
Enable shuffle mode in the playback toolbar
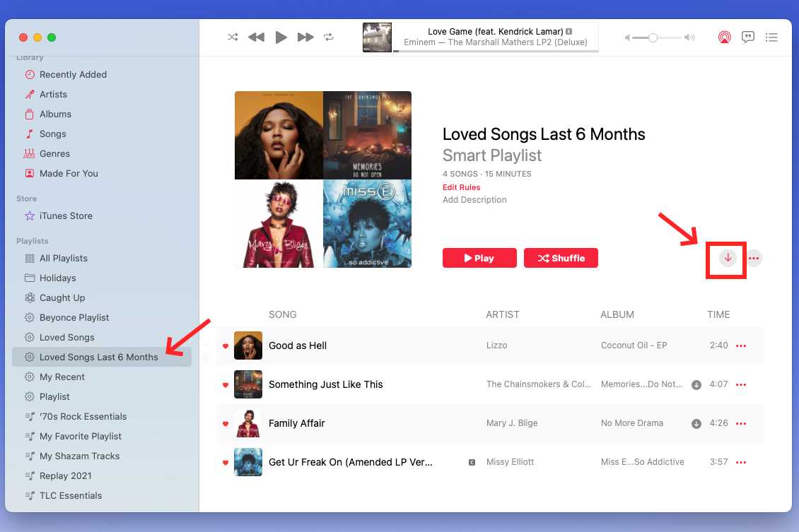tap(233, 37)
